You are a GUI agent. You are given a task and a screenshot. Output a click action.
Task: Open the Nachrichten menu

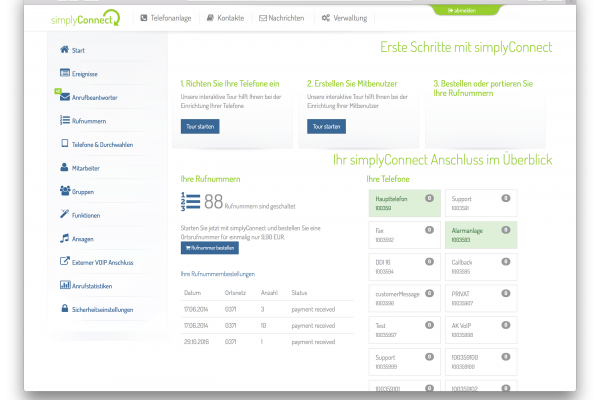pyautogui.click(x=282, y=18)
